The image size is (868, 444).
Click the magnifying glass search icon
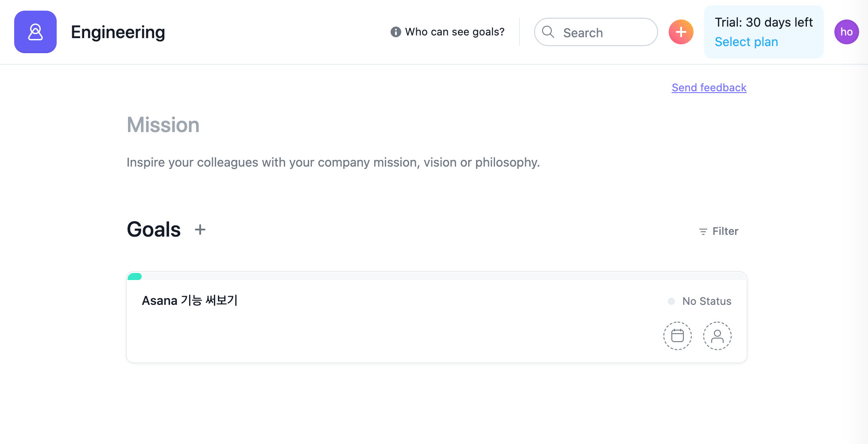548,32
